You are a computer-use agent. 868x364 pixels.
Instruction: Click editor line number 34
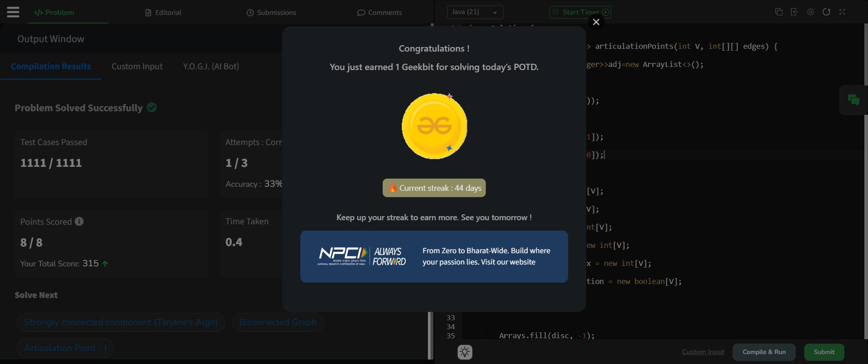pos(451,326)
